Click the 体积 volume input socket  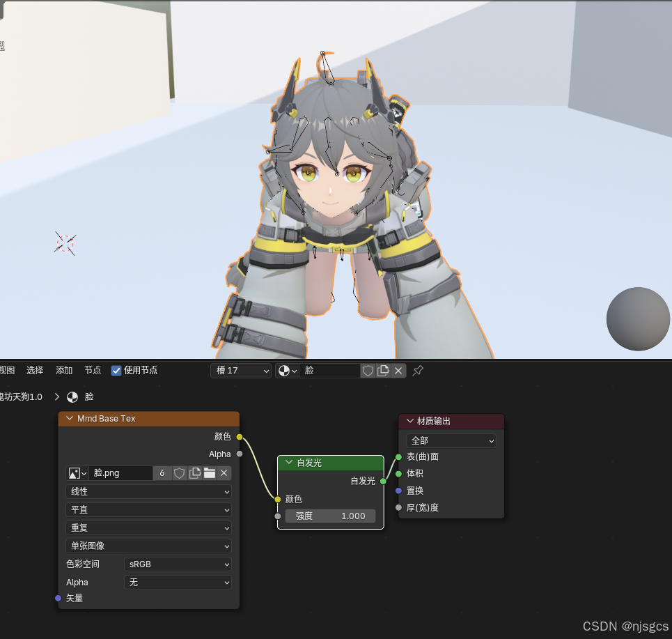tap(398, 473)
